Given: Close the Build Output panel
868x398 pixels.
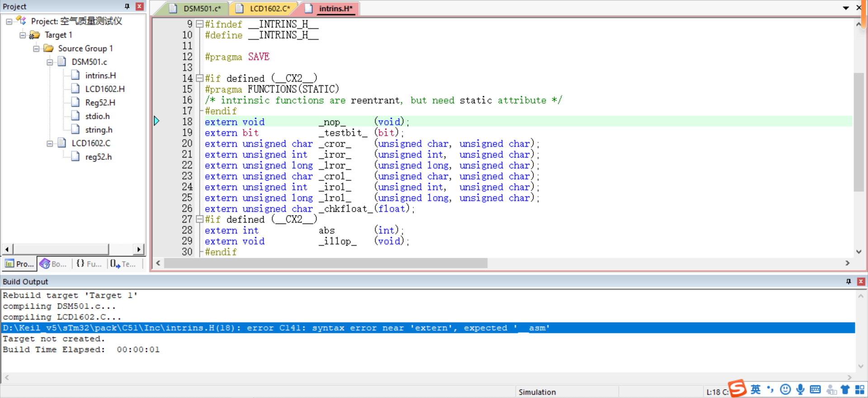Looking at the screenshot, I should (861, 281).
